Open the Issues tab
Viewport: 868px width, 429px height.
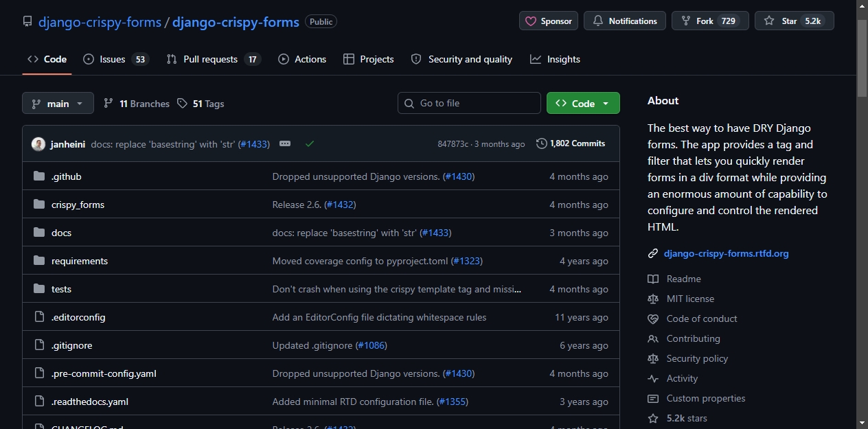pyautogui.click(x=115, y=59)
